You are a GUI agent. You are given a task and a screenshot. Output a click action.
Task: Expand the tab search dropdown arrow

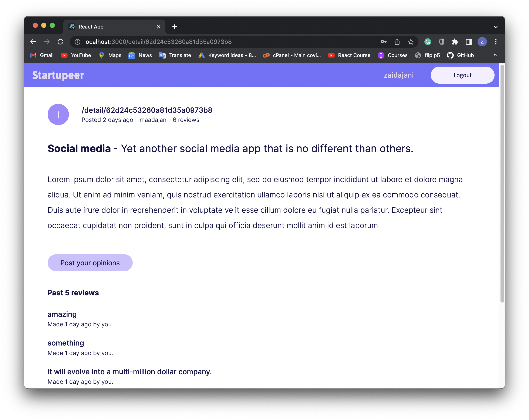coord(496,27)
